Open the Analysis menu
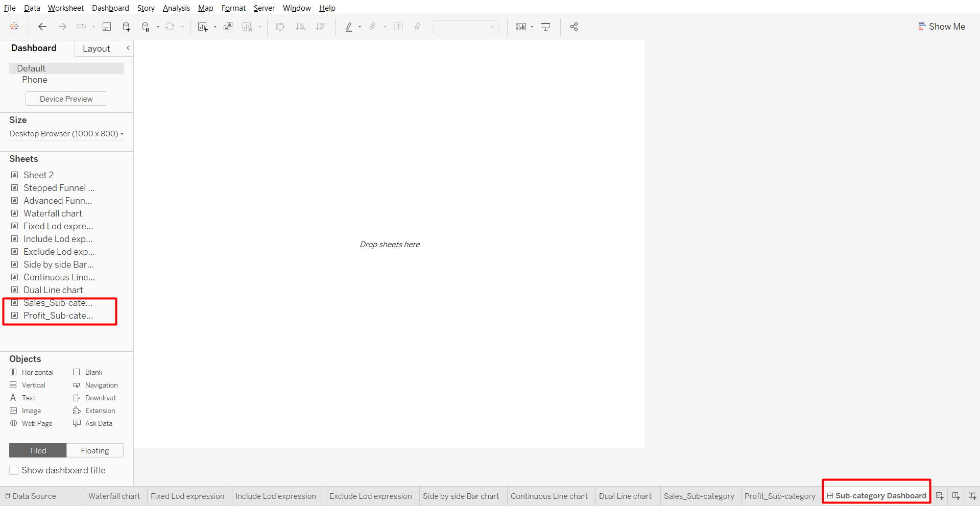Viewport: 980px width, 506px height. 176,8
